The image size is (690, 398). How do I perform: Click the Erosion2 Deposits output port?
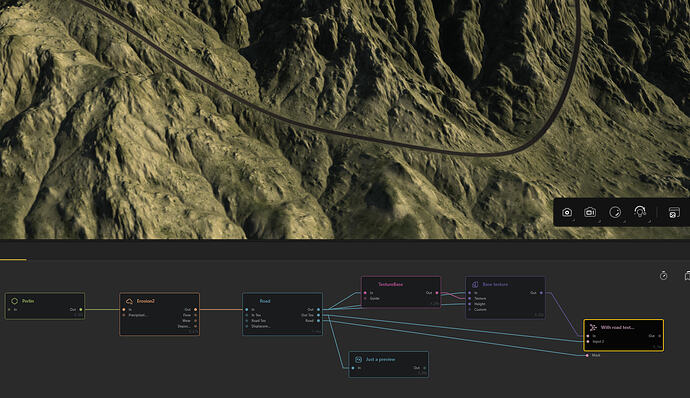[195, 326]
